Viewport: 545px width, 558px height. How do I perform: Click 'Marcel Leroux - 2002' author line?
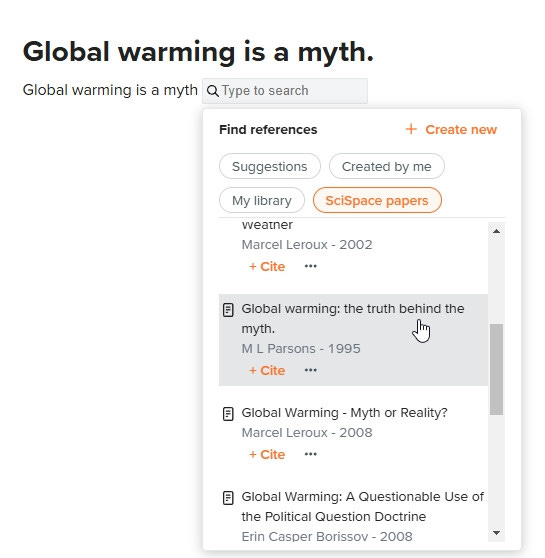[x=307, y=245]
